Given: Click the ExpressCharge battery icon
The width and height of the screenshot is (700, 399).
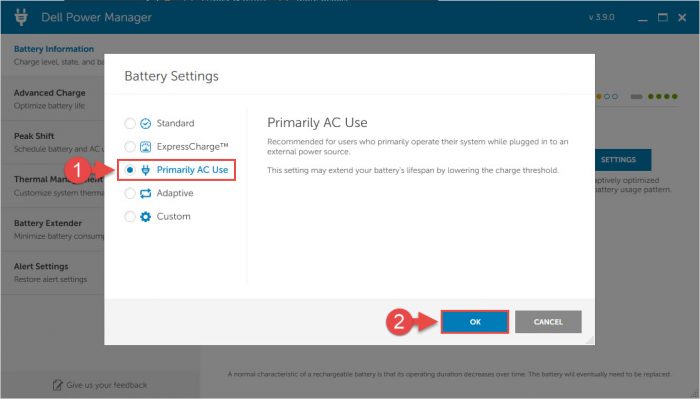Looking at the screenshot, I should [146, 147].
